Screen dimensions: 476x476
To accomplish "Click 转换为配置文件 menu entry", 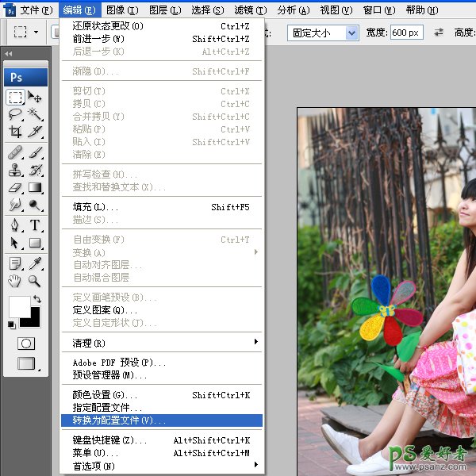I will [x=162, y=420].
